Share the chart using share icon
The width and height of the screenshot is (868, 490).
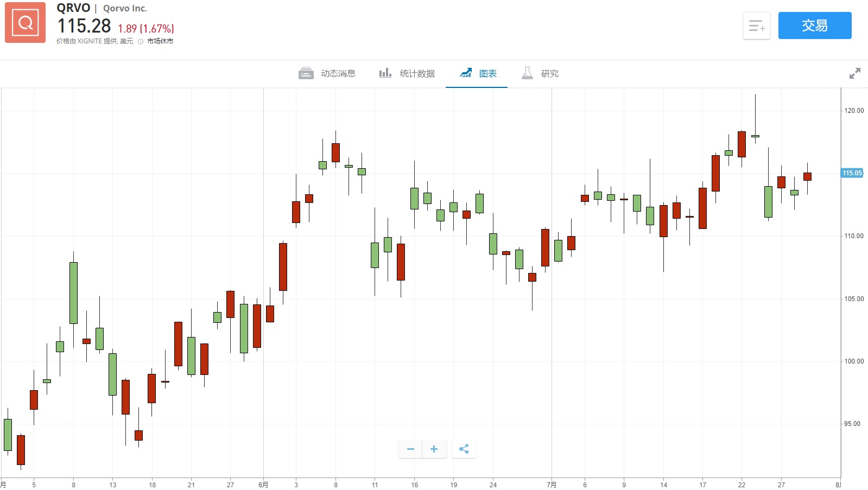pyautogui.click(x=464, y=449)
